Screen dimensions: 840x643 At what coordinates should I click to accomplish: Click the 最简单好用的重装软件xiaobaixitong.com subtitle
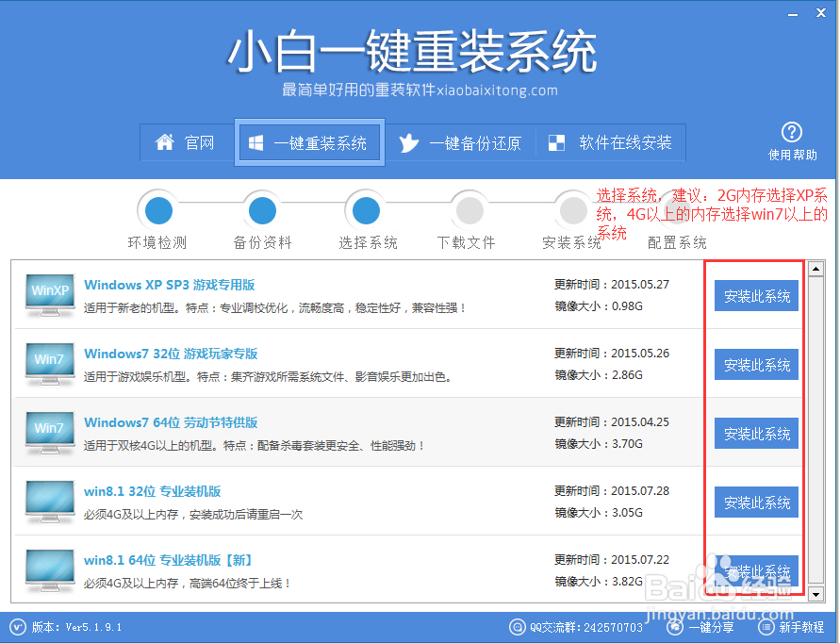point(420,90)
